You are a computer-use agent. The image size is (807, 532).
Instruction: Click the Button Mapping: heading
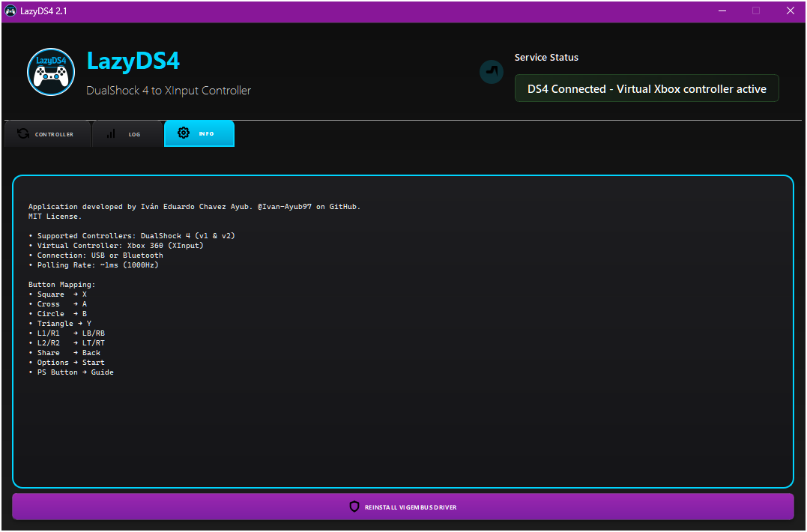pos(61,285)
